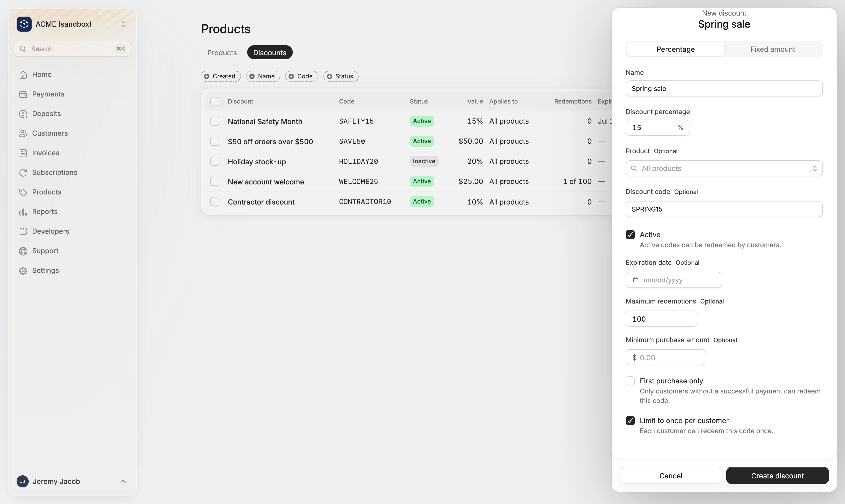Uncheck the Active checkbox
This screenshot has height=504, width=845.
click(630, 235)
